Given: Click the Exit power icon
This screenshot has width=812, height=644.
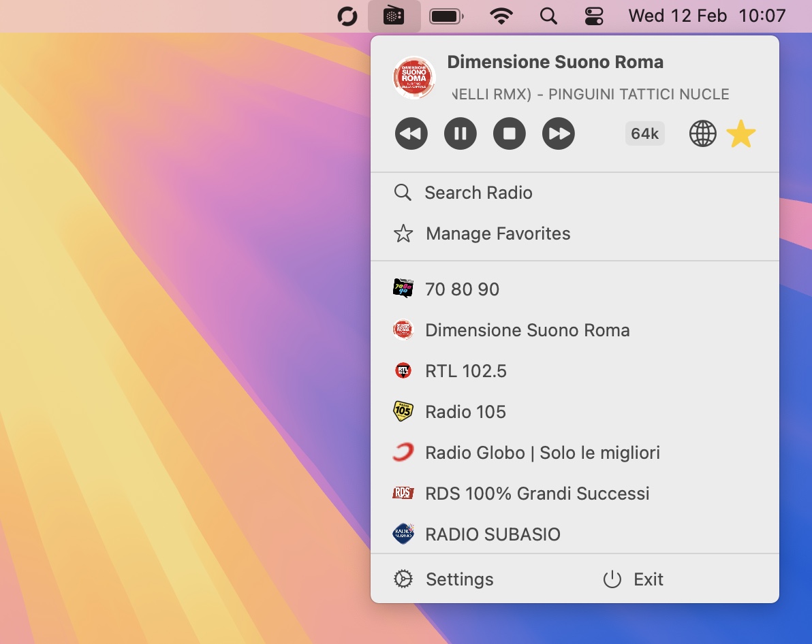Looking at the screenshot, I should pos(612,579).
